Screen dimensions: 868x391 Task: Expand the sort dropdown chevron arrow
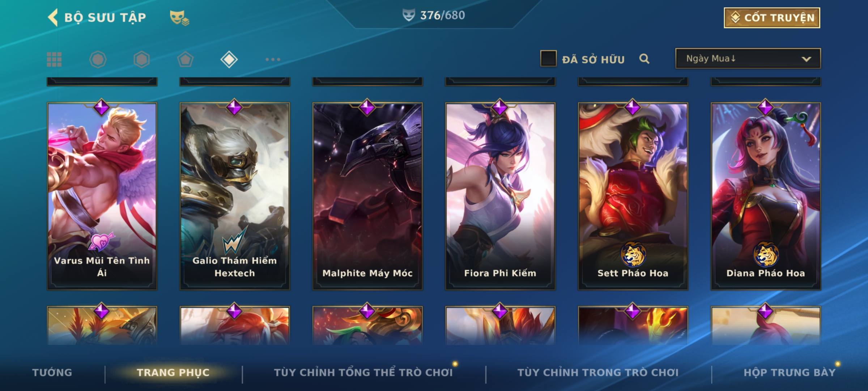pyautogui.click(x=806, y=59)
